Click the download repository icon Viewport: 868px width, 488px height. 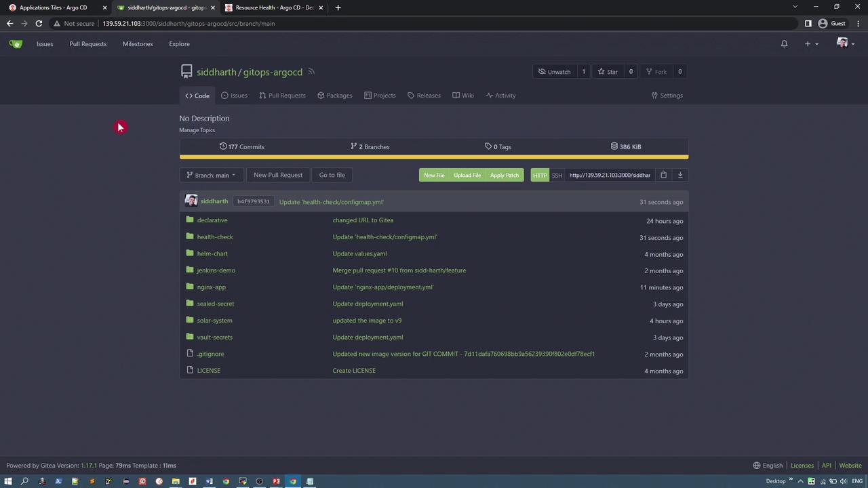[x=680, y=175]
